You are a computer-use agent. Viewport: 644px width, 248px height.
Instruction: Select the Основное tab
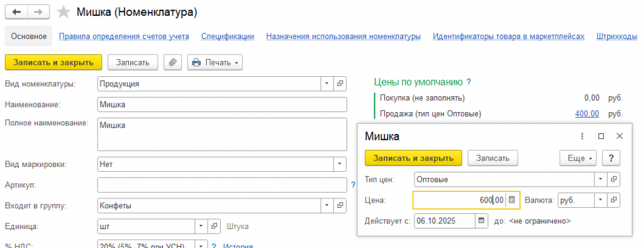29,36
